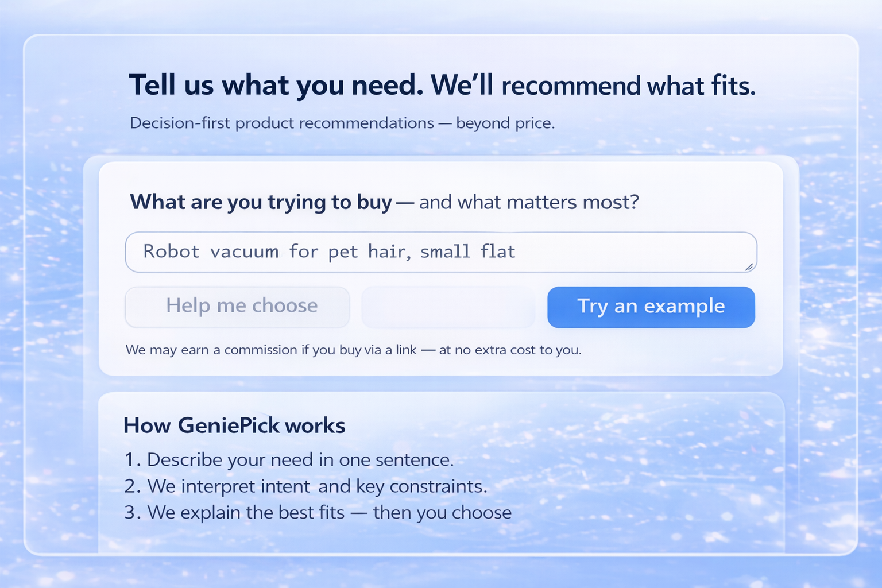Click the list number '3.' marker

coord(133,512)
